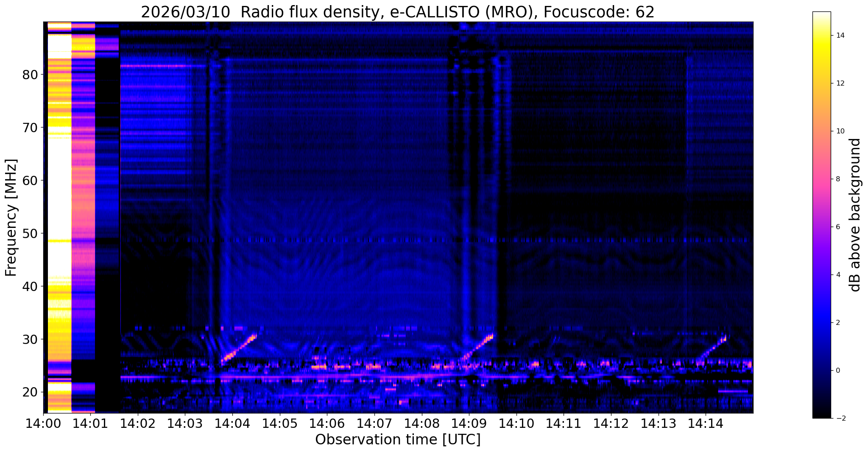
Task: Click the 14:05 time tick label
Action: 279,423
